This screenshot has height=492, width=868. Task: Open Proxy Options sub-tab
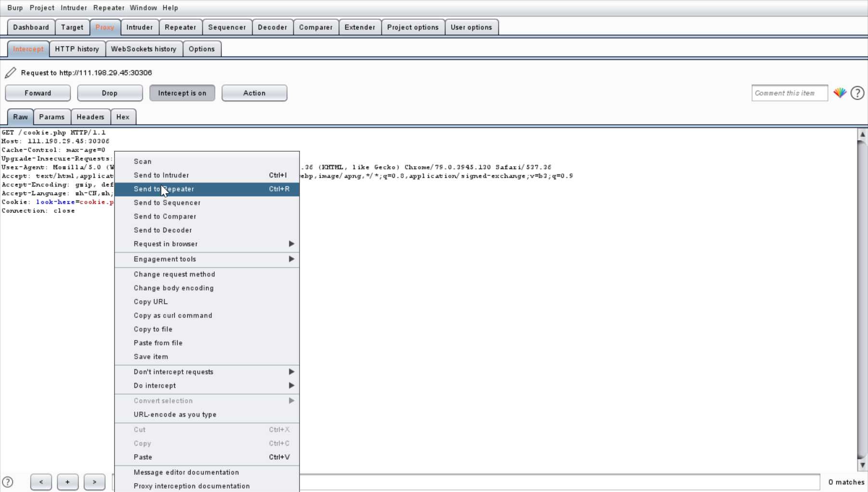point(202,49)
